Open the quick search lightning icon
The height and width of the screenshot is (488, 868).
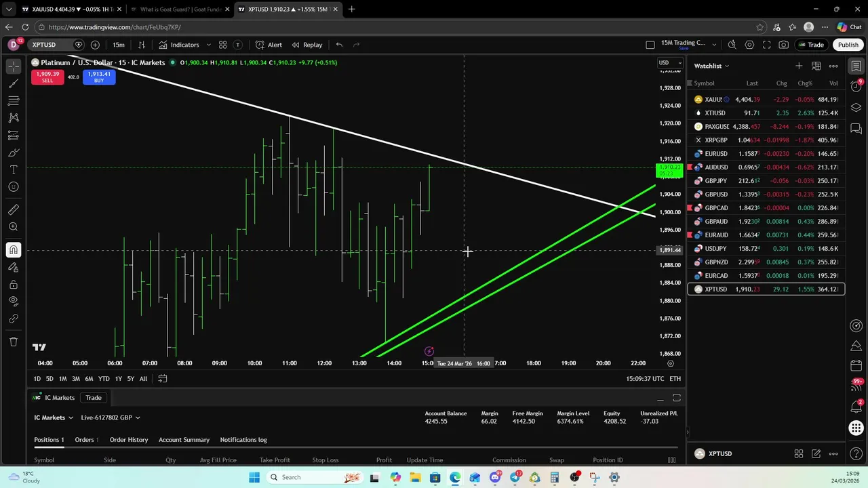[x=732, y=45]
